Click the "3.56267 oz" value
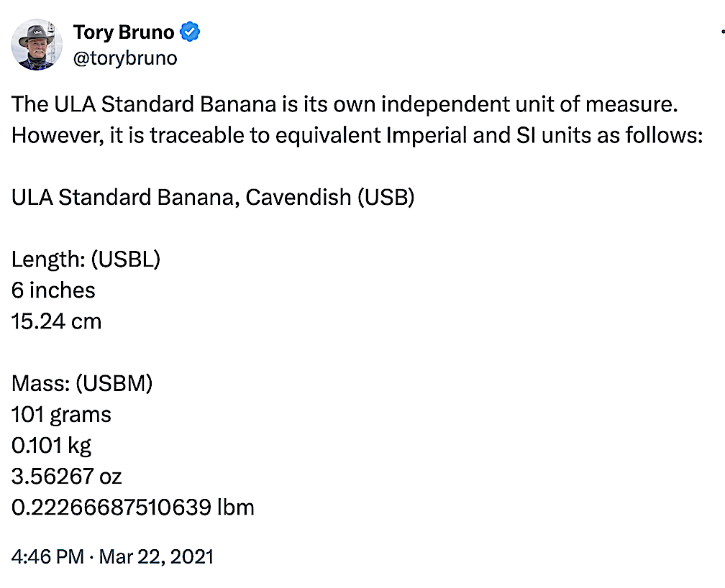This screenshot has width=725, height=588. [x=66, y=477]
